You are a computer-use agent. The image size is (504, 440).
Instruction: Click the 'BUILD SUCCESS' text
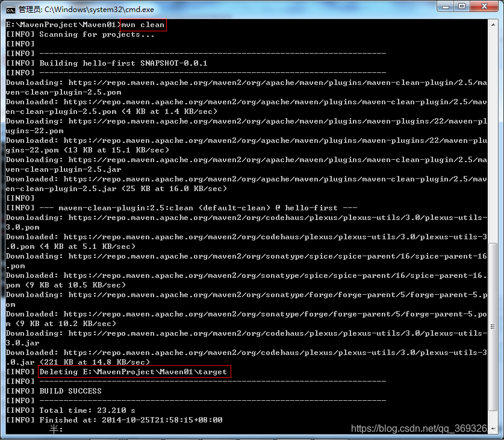[x=70, y=391]
